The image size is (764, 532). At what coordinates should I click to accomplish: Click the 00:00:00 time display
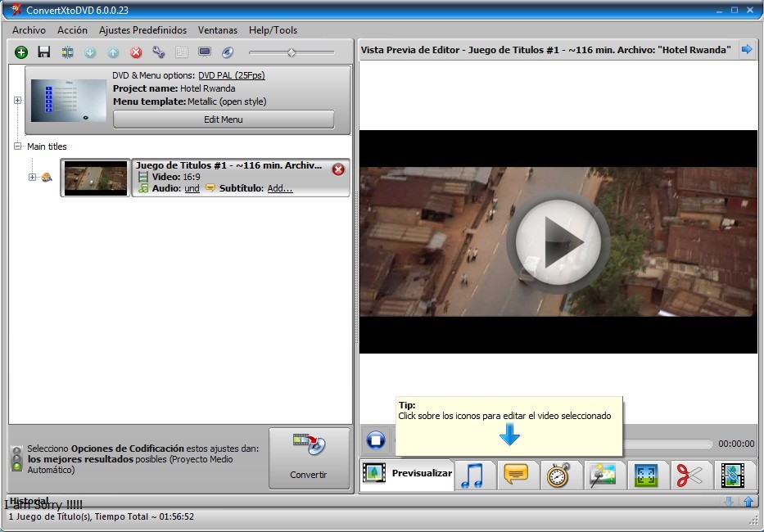(x=736, y=444)
